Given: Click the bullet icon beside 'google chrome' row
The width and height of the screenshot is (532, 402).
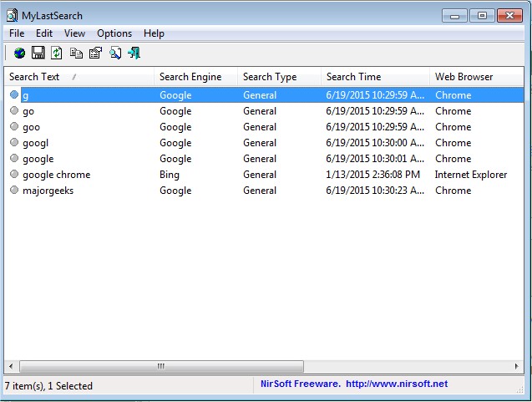Looking at the screenshot, I should click(x=14, y=174).
